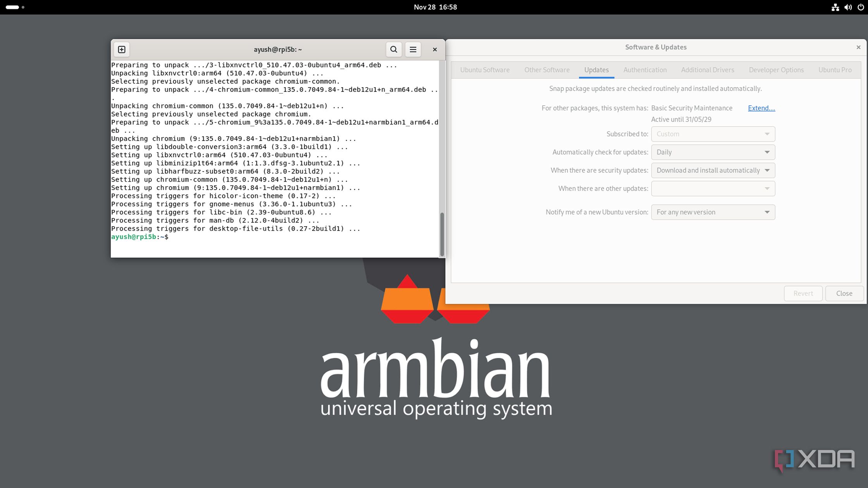This screenshot has height=488, width=868.
Task: Open the power menu icon
Action: coord(861,7)
